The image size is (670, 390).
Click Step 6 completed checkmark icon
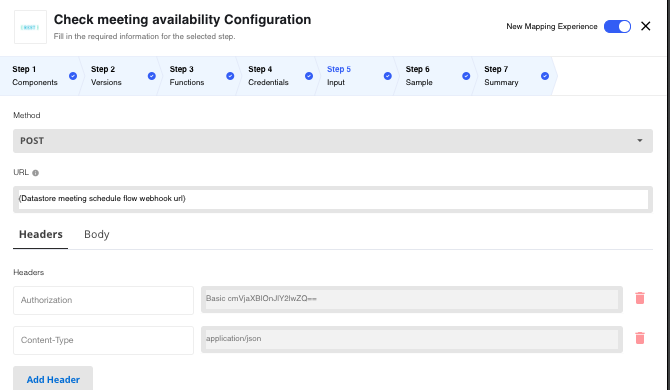pos(466,76)
